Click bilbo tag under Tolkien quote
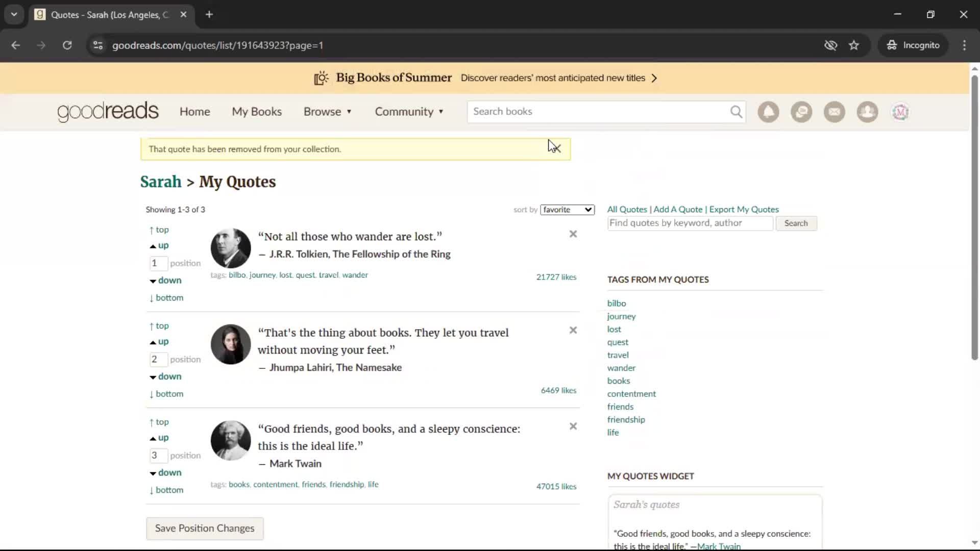The image size is (980, 551). [237, 275]
